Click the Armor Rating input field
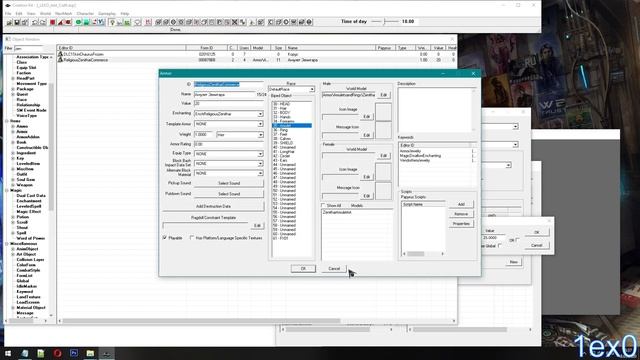 point(229,144)
